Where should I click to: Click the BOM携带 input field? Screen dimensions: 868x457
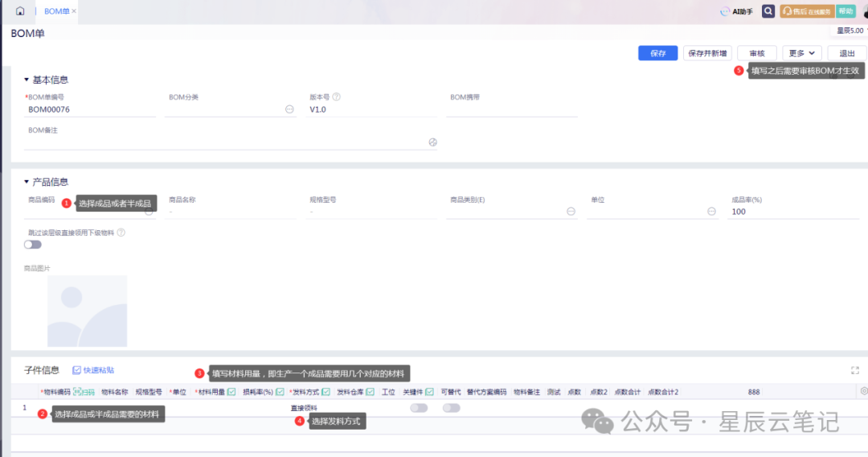512,109
